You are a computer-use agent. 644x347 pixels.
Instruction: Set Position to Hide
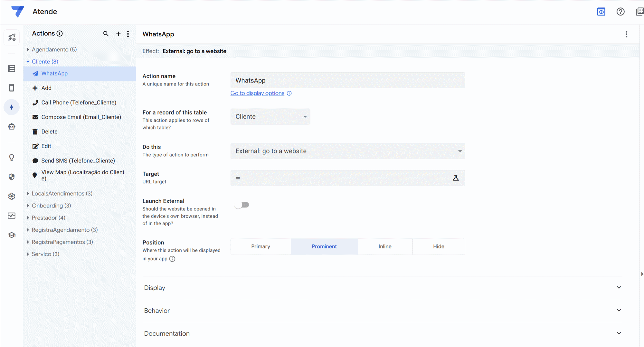[x=438, y=246]
